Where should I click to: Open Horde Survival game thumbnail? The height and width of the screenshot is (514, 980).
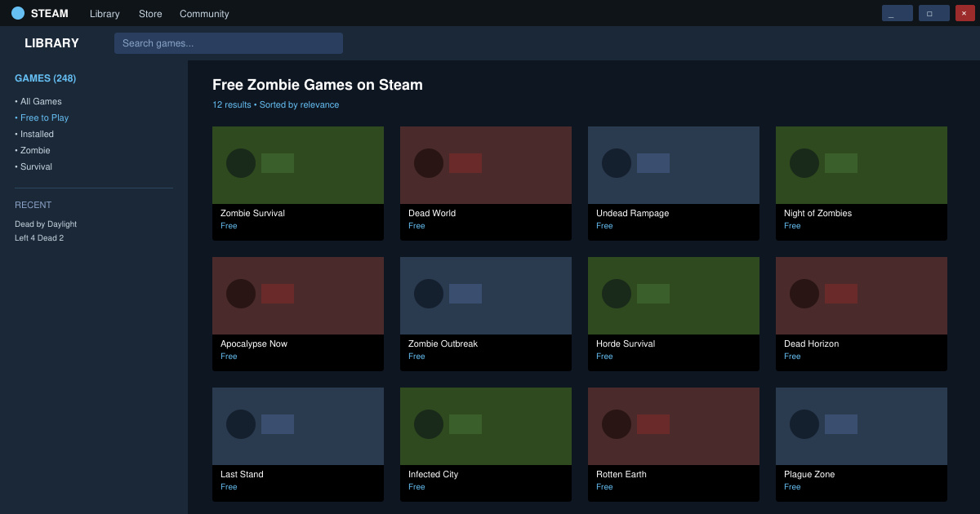point(674,295)
